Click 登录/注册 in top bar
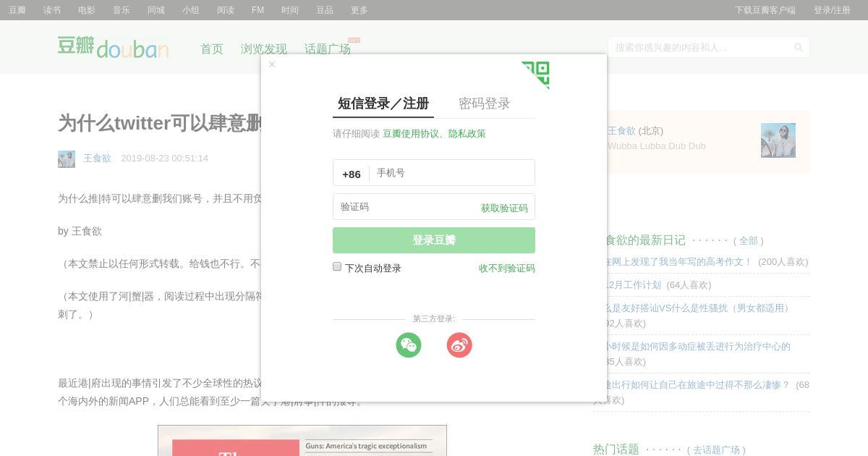This screenshot has width=868, height=456. point(832,10)
